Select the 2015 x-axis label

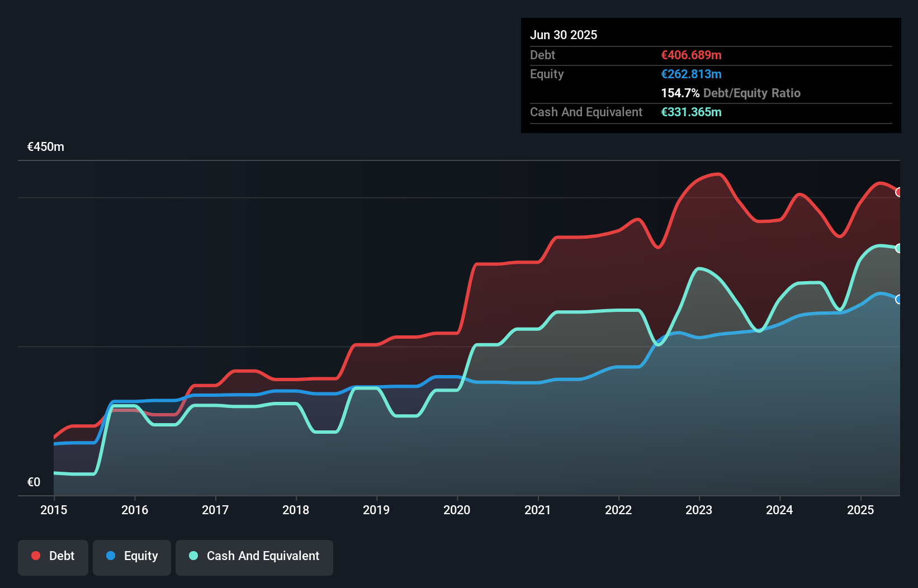54,510
